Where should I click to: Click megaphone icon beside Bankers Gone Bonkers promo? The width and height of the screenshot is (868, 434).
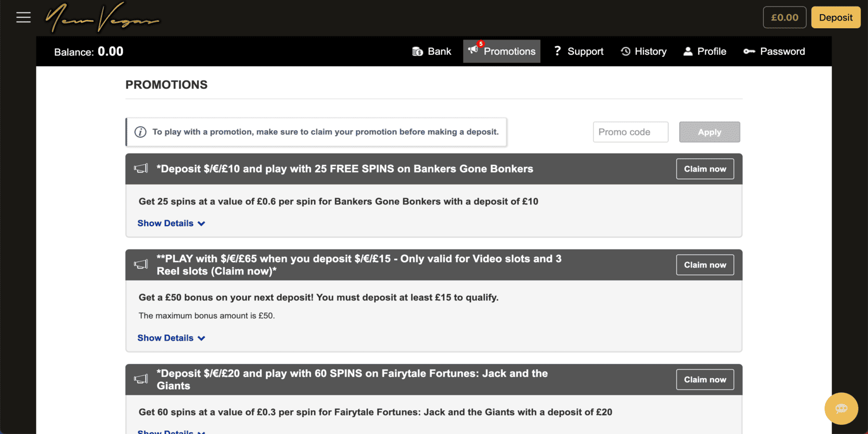[141, 169]
